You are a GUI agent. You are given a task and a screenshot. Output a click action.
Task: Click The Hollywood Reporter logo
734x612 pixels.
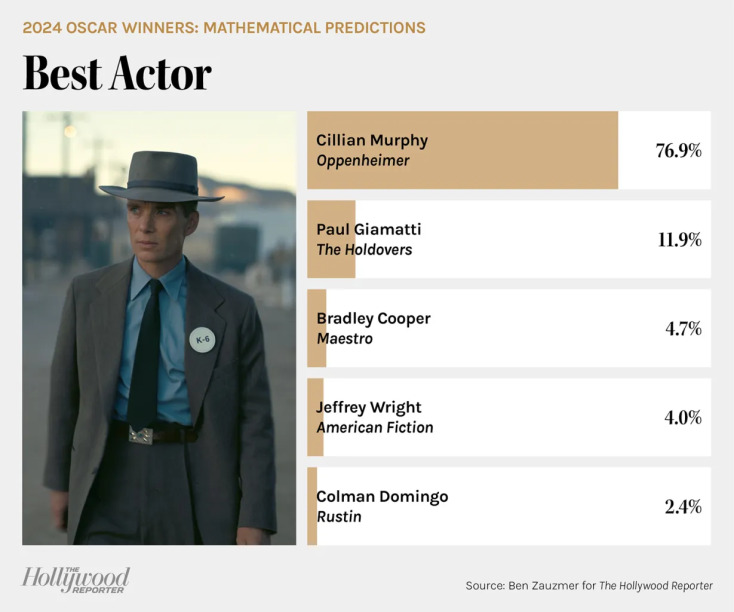(76, 579)
